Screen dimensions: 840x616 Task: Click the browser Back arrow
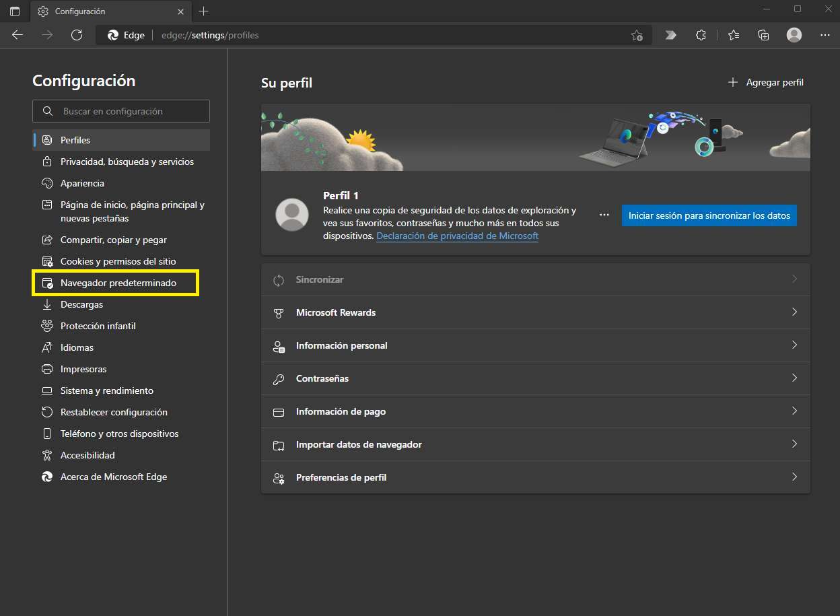click(x=17, y=35)
